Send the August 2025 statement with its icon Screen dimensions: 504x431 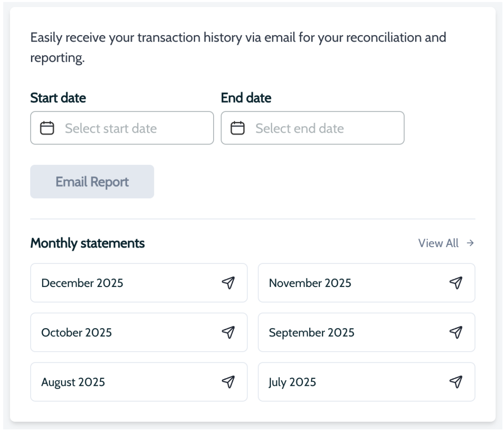tap(228, 382)
